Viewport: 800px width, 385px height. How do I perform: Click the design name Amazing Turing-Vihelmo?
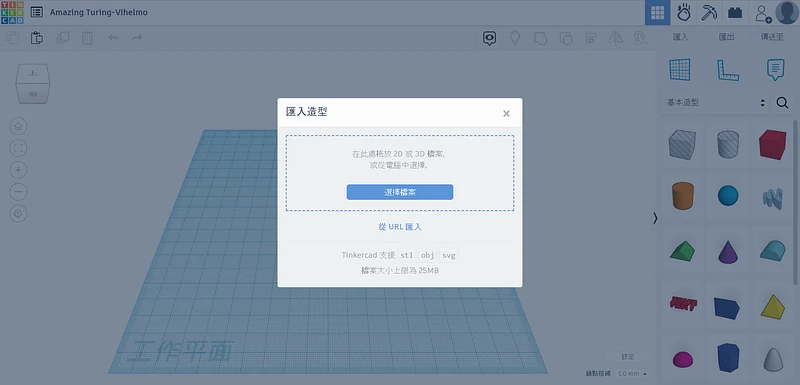click(x=98, y=12)
